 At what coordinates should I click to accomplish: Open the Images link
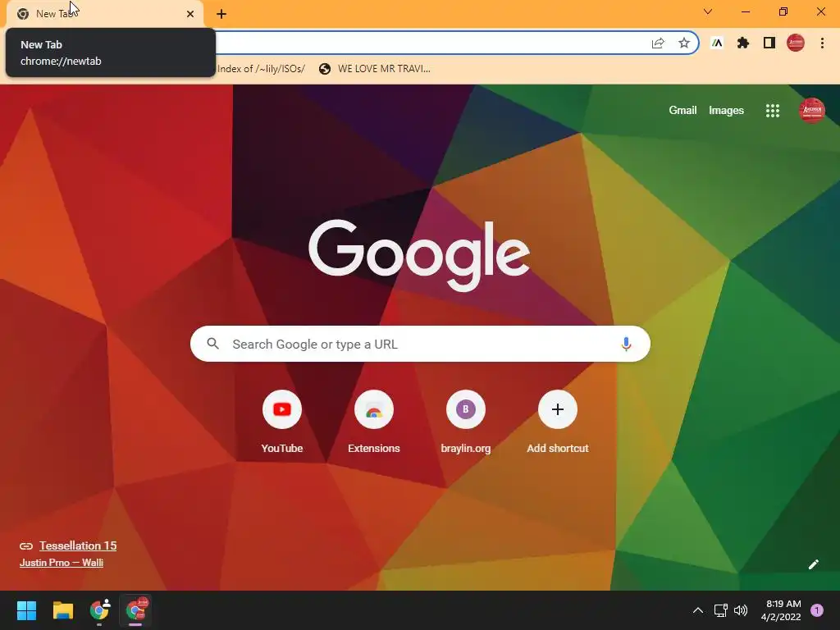pos(726,111)
